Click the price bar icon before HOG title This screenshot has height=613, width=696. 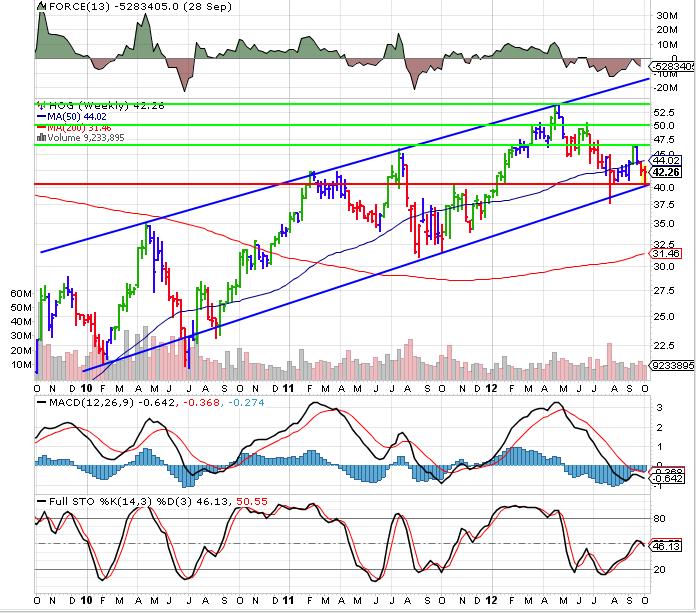(x=42, y=106)
